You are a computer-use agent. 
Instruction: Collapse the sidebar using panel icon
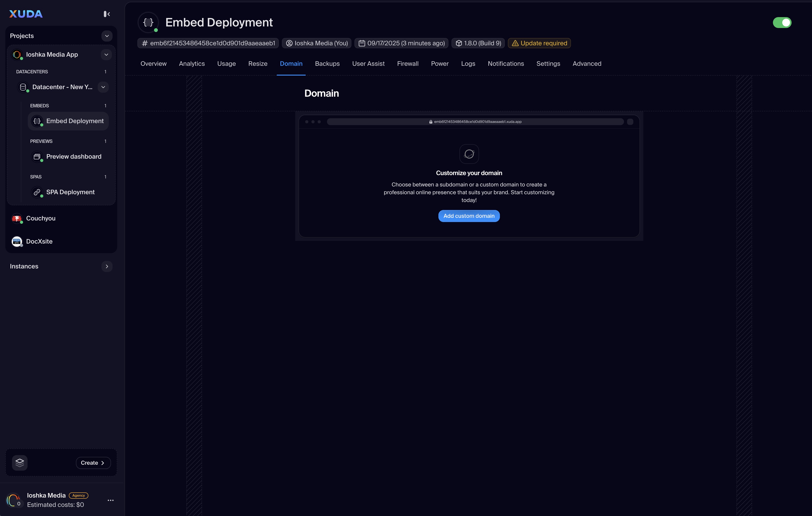[x=107, y=14]
